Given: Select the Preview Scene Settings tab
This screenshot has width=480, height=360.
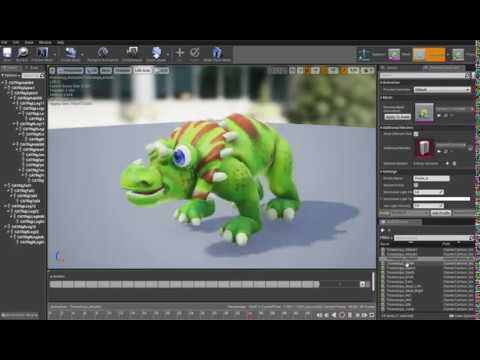Looking at the screenshot, I should tap(444, 68).
